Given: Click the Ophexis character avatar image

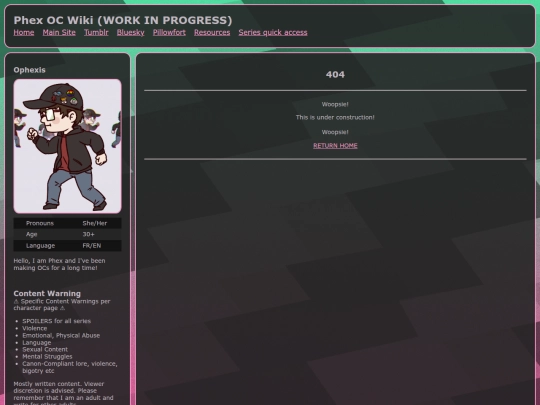Looking at the screenshot, I should pyautogui.click(x=68, y=146).
